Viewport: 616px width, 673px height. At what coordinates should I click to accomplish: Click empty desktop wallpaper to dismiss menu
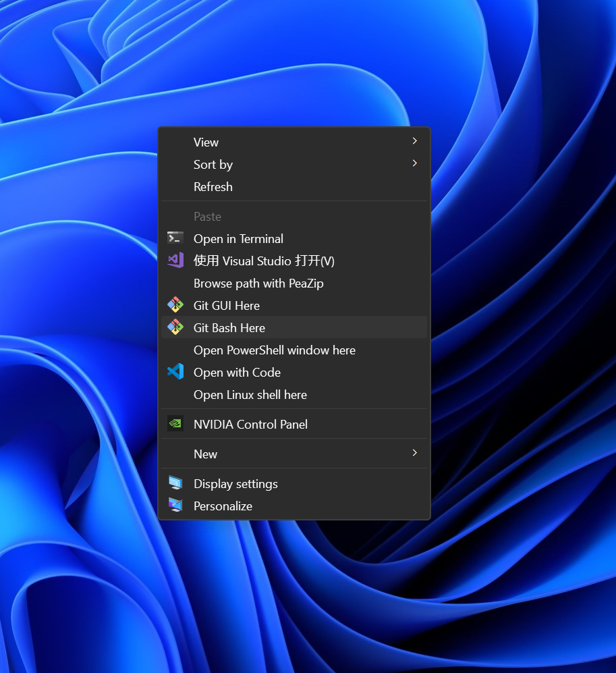pos(526,594)
